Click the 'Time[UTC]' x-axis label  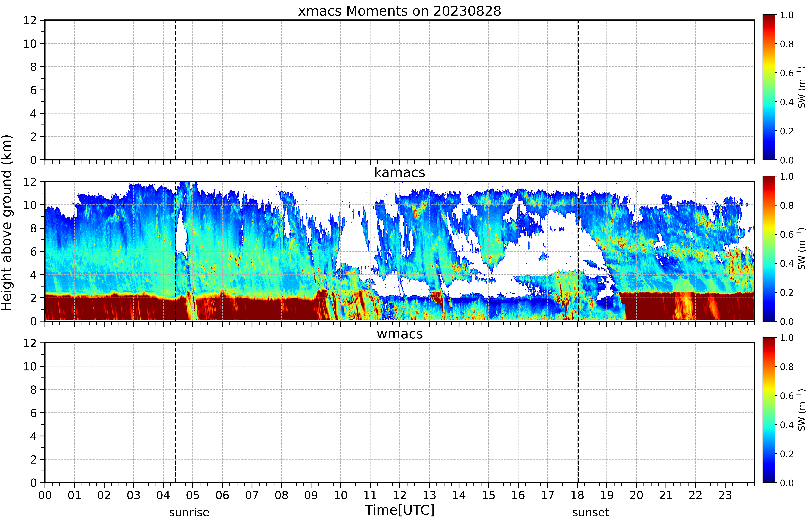point(400,510)
